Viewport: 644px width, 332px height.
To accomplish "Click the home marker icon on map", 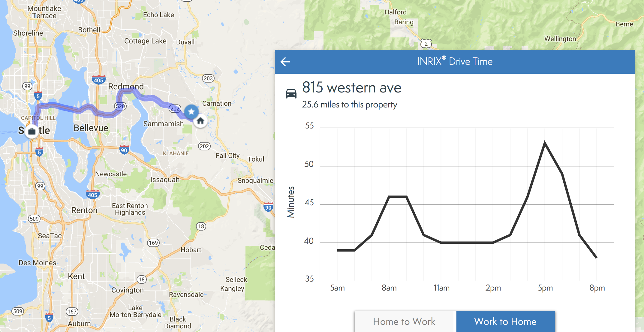I will coord(200,120).
